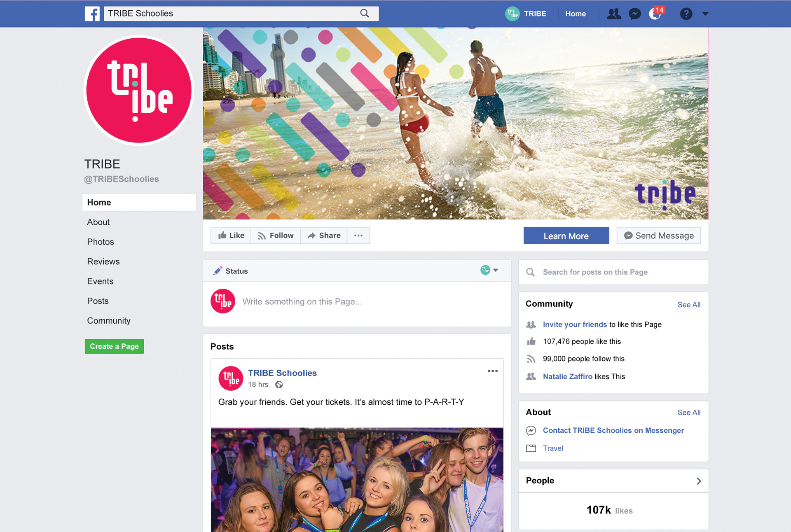Click friends icon beside Invite your friends

pyautogui.click(x=531, y=324)
